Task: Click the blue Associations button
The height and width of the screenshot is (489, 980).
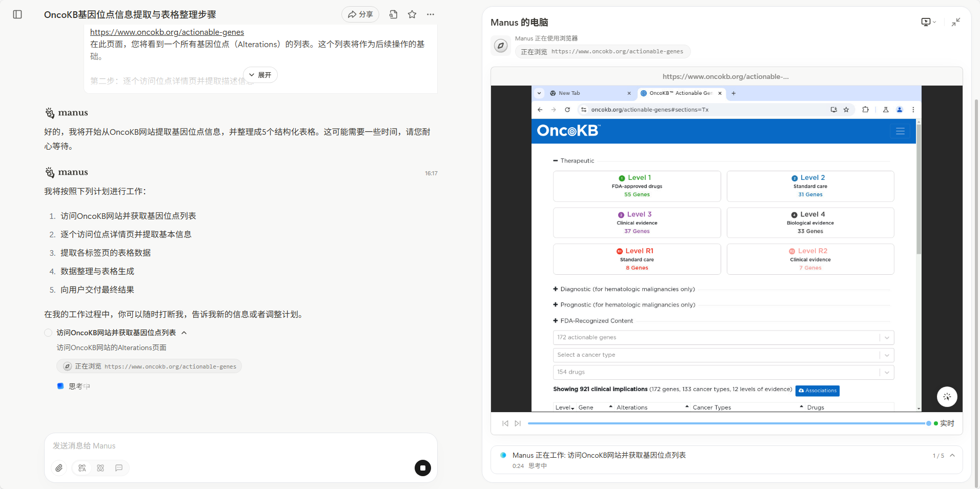Action: [818, 391]
